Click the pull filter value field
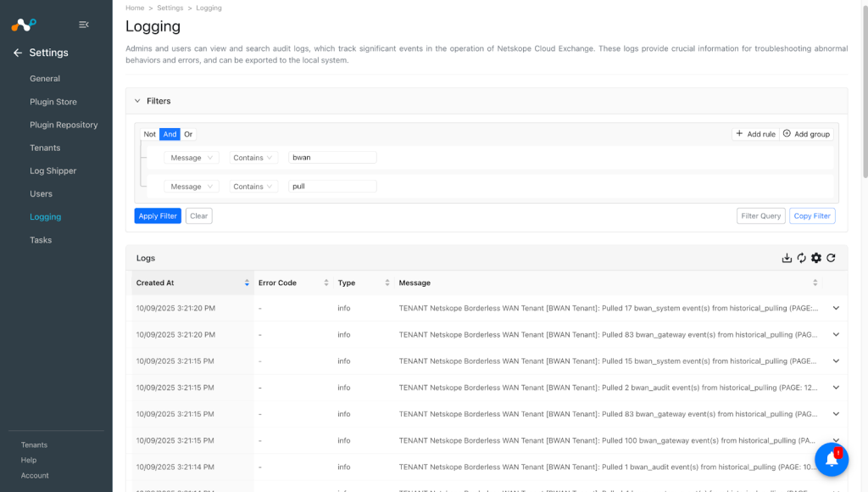868x492 pixels. pos(332,187)
